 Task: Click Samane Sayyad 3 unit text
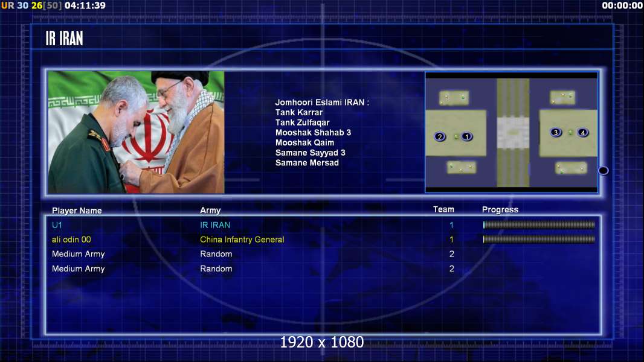(x=310, y=153)
